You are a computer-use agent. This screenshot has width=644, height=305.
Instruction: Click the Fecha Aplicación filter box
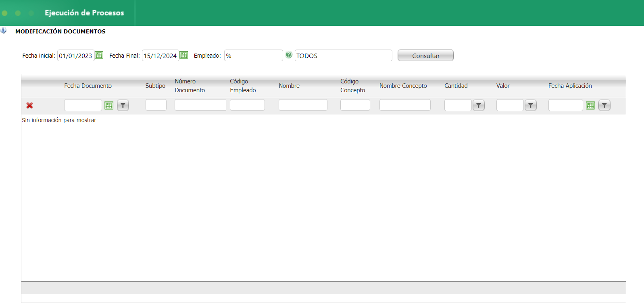pyautogui.click(x=566, y=105)
